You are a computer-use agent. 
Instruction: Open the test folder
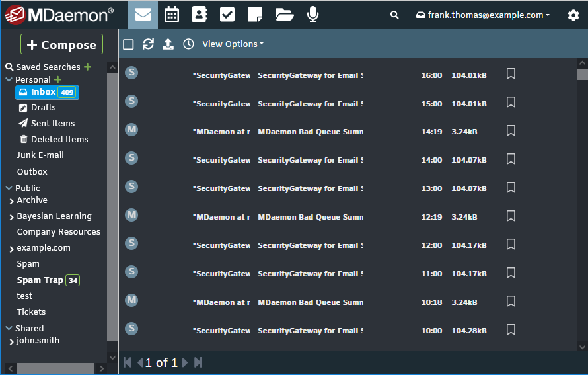coord(24,296)
